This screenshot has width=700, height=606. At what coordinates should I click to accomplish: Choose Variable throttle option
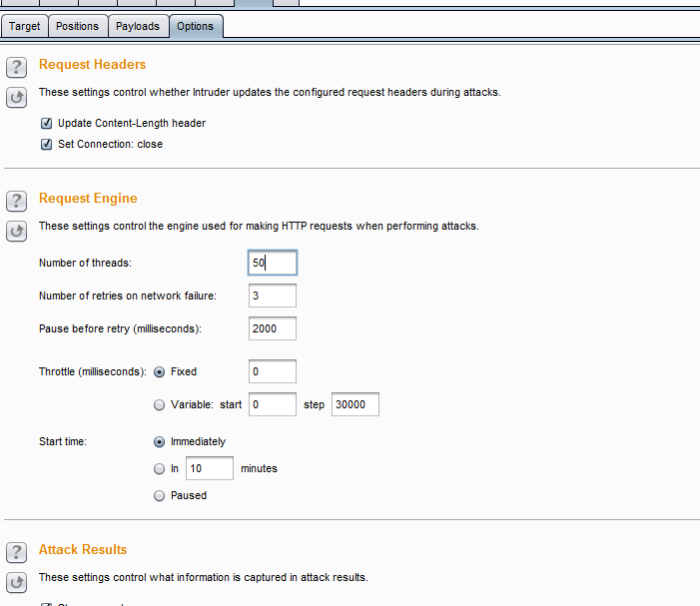click(x=159, y=404)
